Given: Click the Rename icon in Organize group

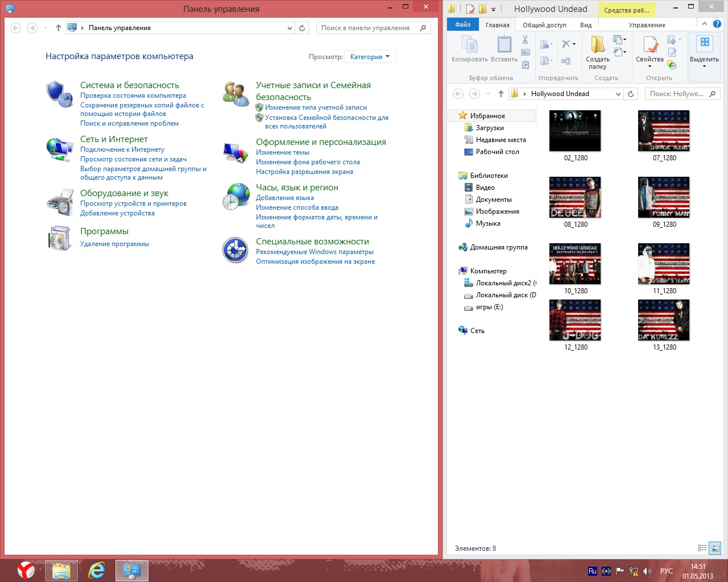Looking at the screenshot, I should point(566,61).
